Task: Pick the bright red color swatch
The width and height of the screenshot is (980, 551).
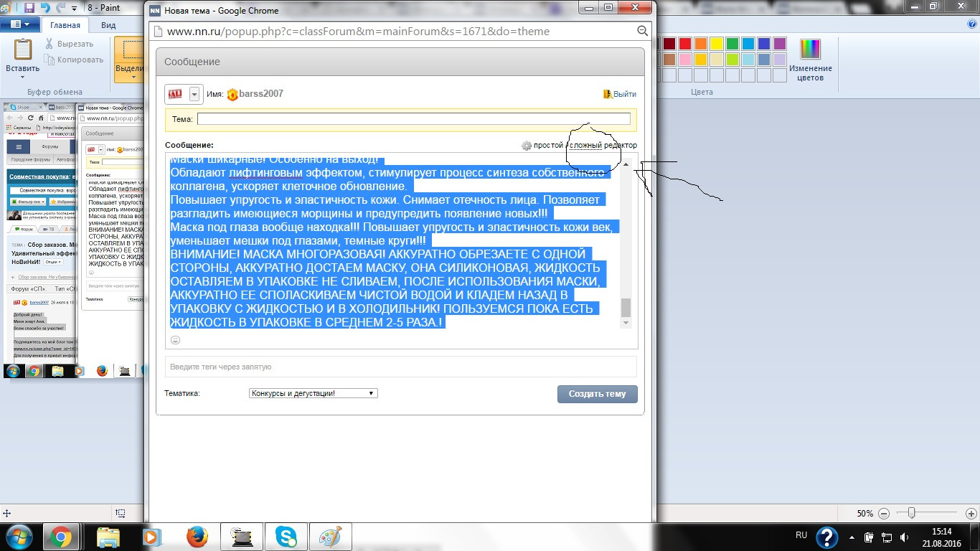Action: 684,44
